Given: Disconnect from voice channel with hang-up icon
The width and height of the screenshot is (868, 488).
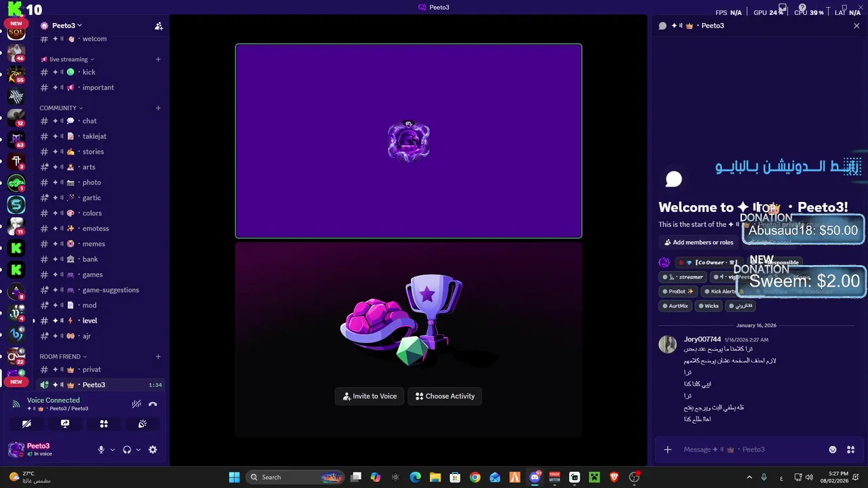Looking at the screenshot, I should pos(153,404).
